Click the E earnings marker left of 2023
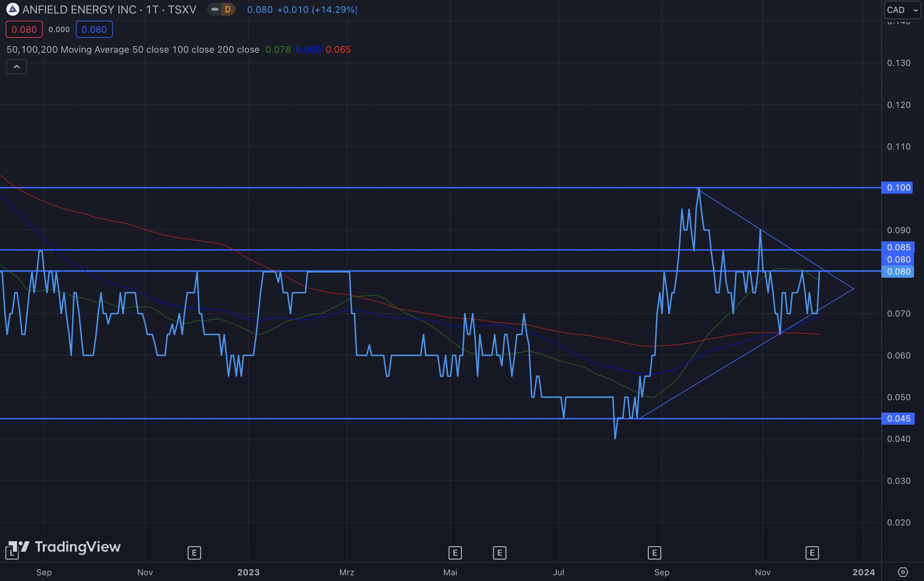 (194, 553)
